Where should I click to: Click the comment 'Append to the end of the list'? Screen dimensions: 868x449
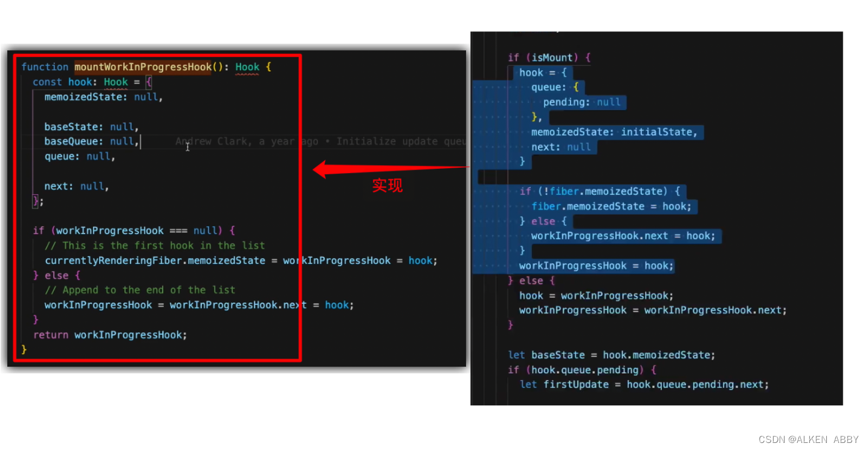(140, 290)
